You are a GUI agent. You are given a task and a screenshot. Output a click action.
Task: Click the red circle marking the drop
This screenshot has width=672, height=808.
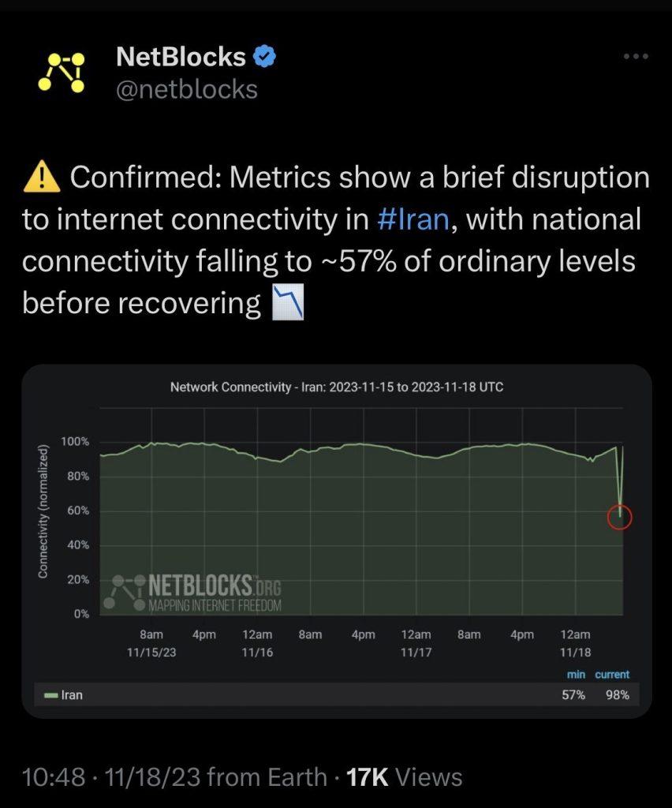(619, 517)
